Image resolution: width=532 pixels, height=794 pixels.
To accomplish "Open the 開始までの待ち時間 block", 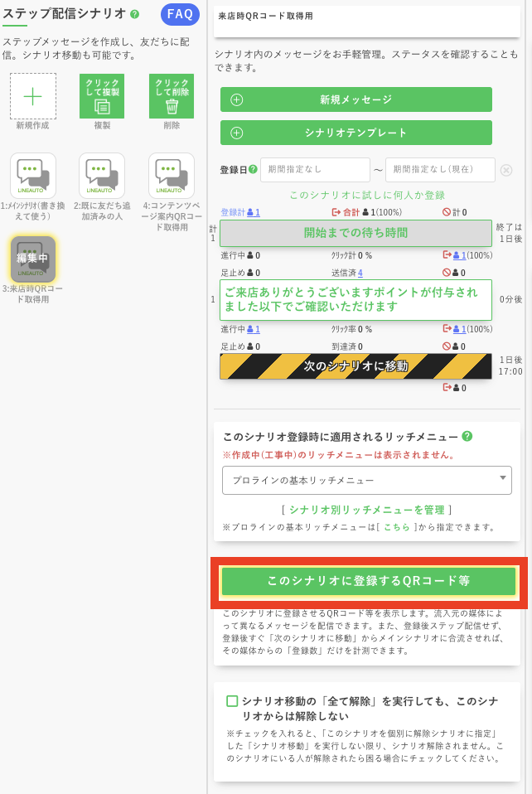I will point(355,233).
